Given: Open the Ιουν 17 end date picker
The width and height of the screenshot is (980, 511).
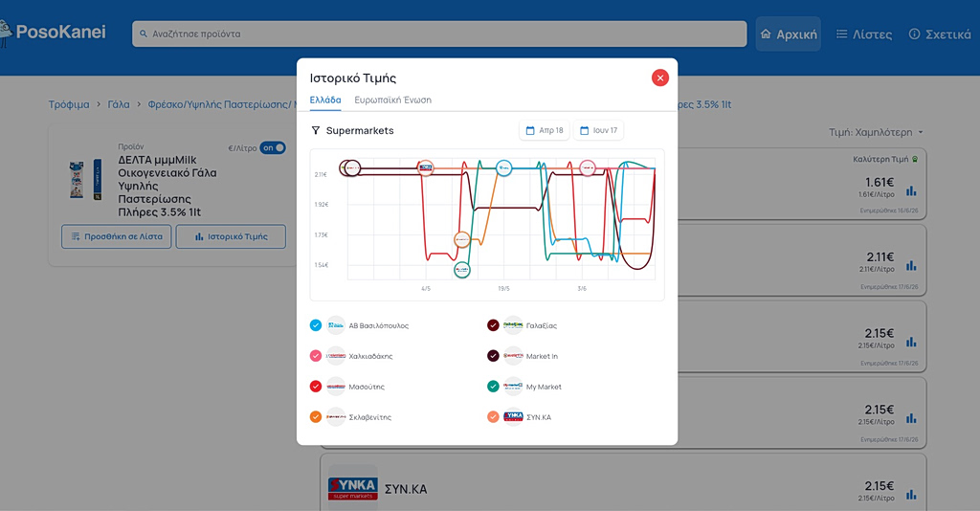Looking at the screenshot, I should pyautogui.click(x=598, y=130).
